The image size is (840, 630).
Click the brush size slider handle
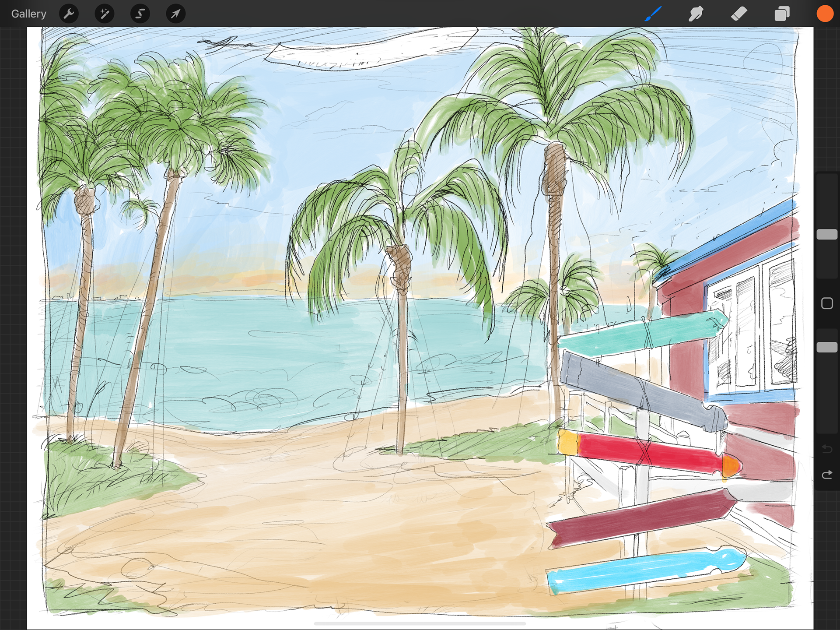827,235
